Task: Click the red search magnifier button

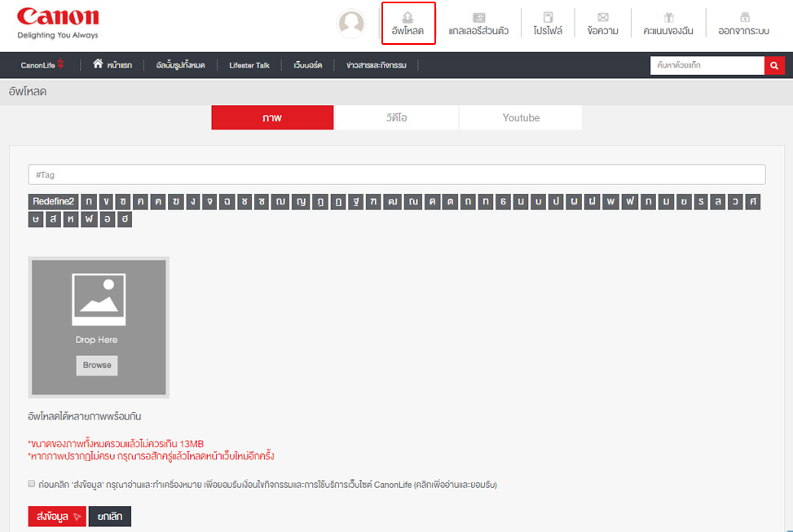Action: [x=773, y=65]
